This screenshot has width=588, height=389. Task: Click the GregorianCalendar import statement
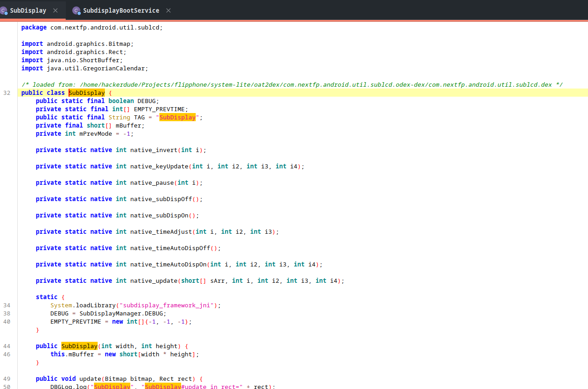[114, 69]
